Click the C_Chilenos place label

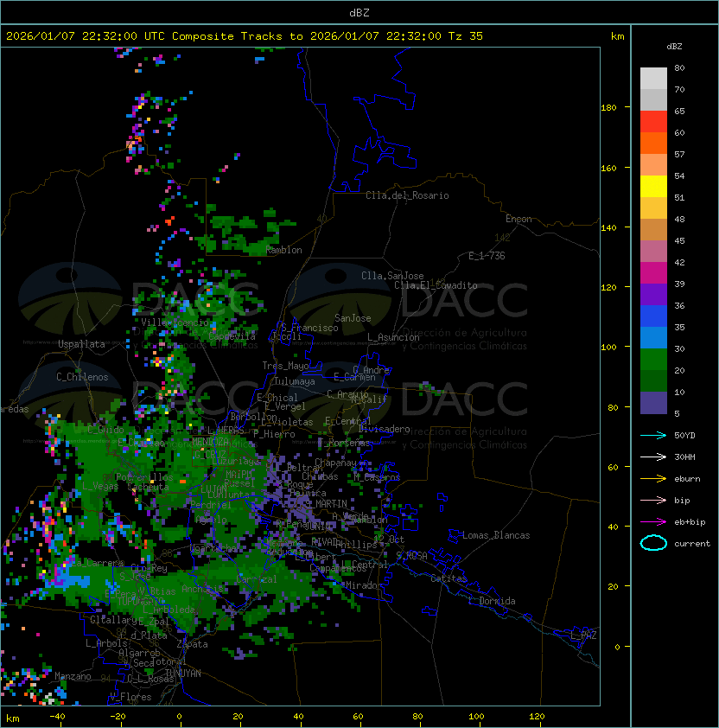(x=82, y=377)
